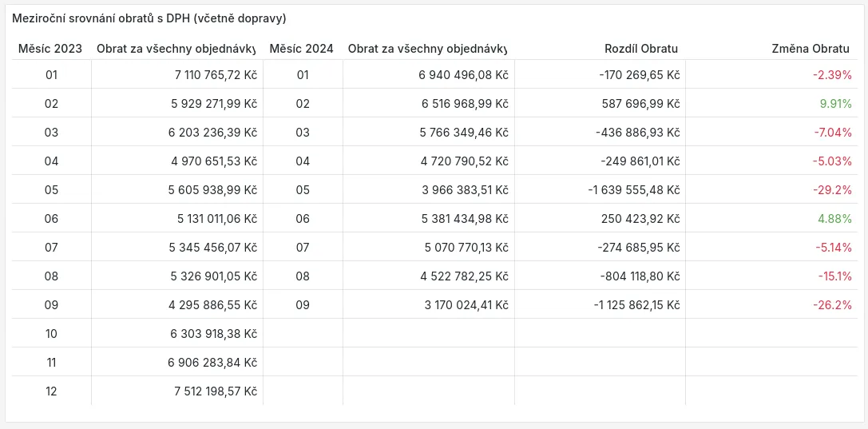Click the -26.2% change value

(832, 305)
